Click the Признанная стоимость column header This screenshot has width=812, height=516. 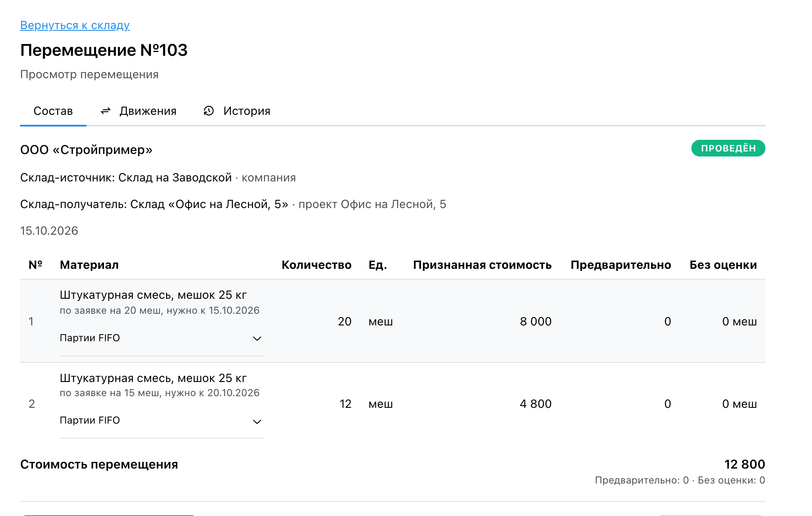(482, 265)
